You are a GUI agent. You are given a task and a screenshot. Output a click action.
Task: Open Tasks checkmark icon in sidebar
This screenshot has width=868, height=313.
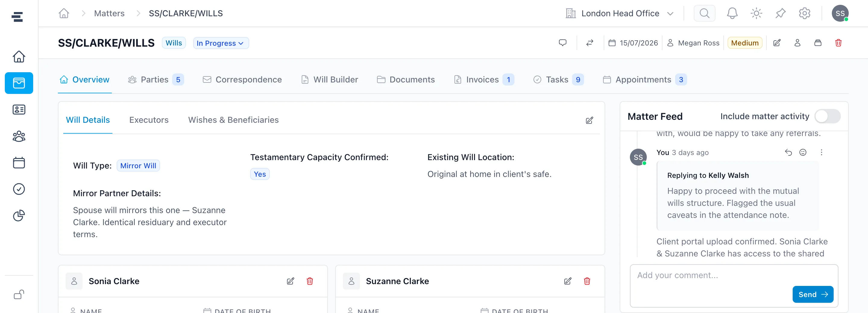[19, 189]
